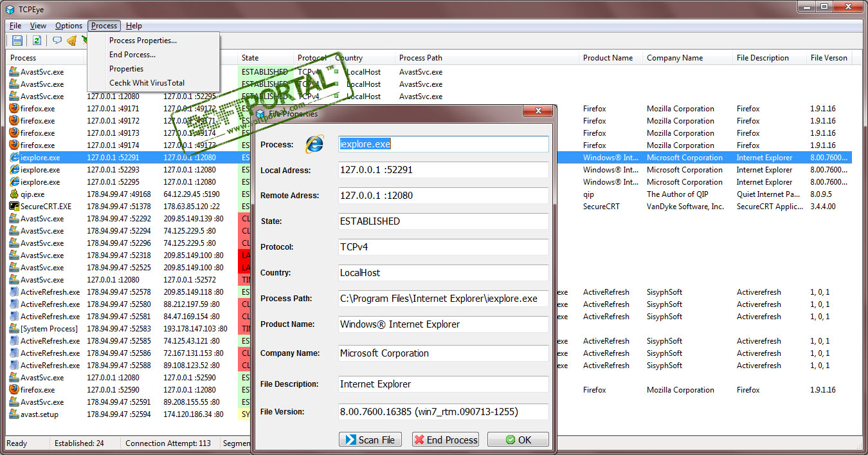Image resolution: width=868 pixels, height=455 pixels.
Task: Click the Process field showing iexplore.exe
Action: click(x=444, y=144)
